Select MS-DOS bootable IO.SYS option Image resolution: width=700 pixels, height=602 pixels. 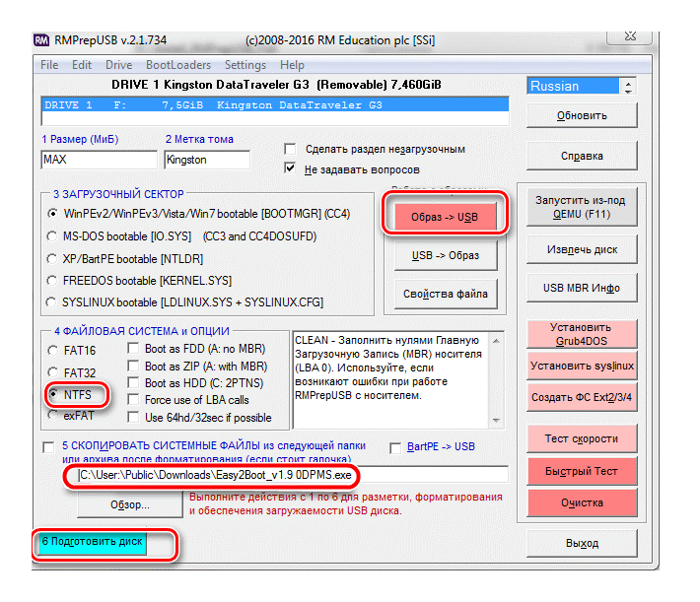pos(52,236)
